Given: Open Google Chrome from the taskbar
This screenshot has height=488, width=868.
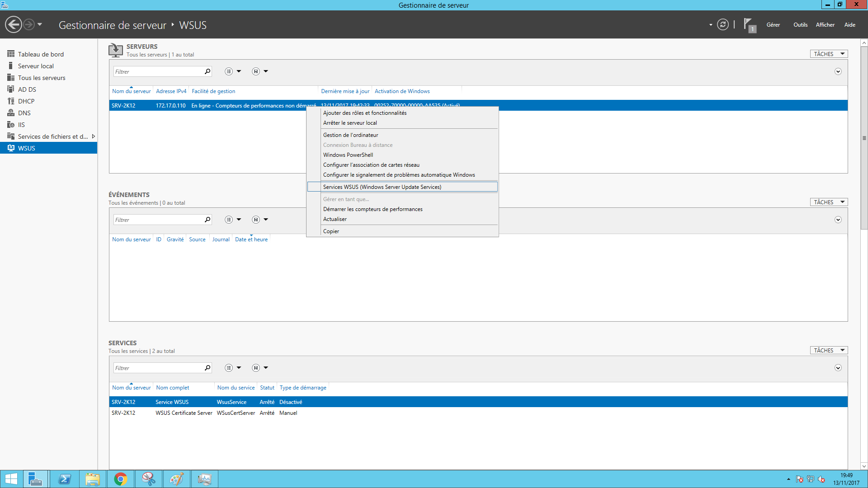Looking at the screenshot, I should point(121,479).
